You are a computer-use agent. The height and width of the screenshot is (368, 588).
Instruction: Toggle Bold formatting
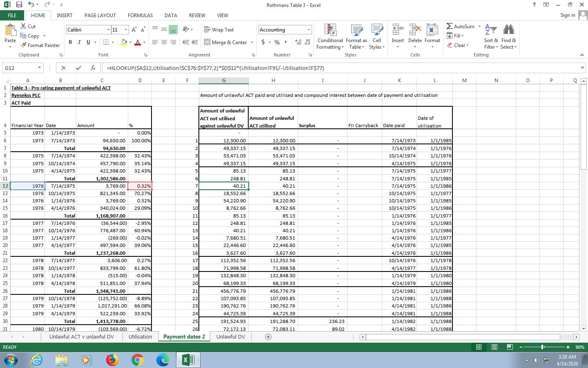[70, 42]
